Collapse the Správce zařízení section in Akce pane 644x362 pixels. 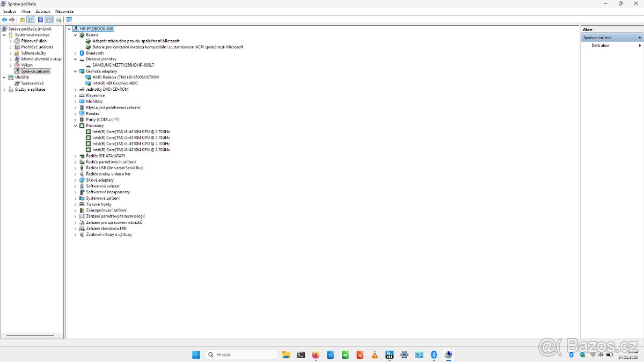(639, 38)
